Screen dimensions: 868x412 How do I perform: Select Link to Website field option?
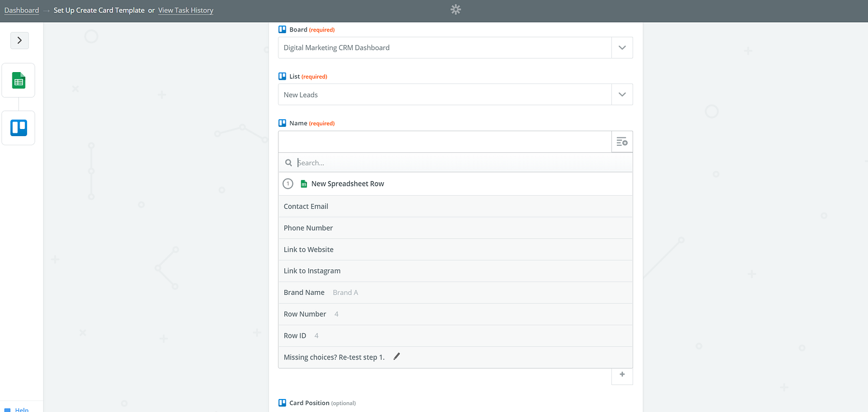[x=309, y=250]
